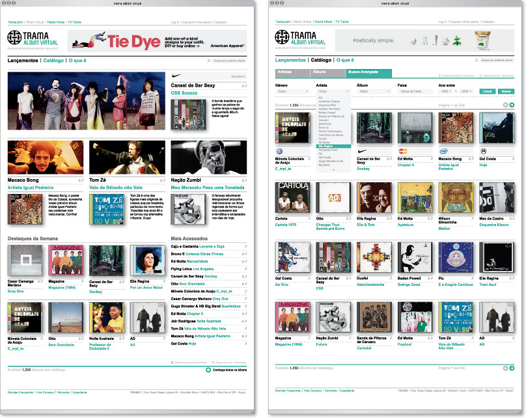Click the circle icon next to 'Conheça todos os álbuns'
The image size is (526, 420).
[x=208, y=370]
